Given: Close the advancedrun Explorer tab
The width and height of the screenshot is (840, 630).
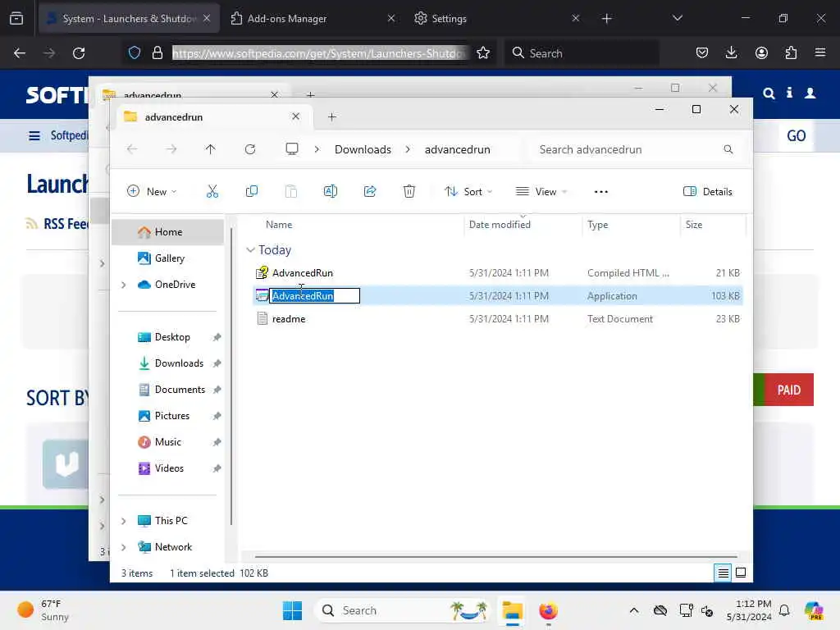Looking at the screenshot, I should 295,116.
